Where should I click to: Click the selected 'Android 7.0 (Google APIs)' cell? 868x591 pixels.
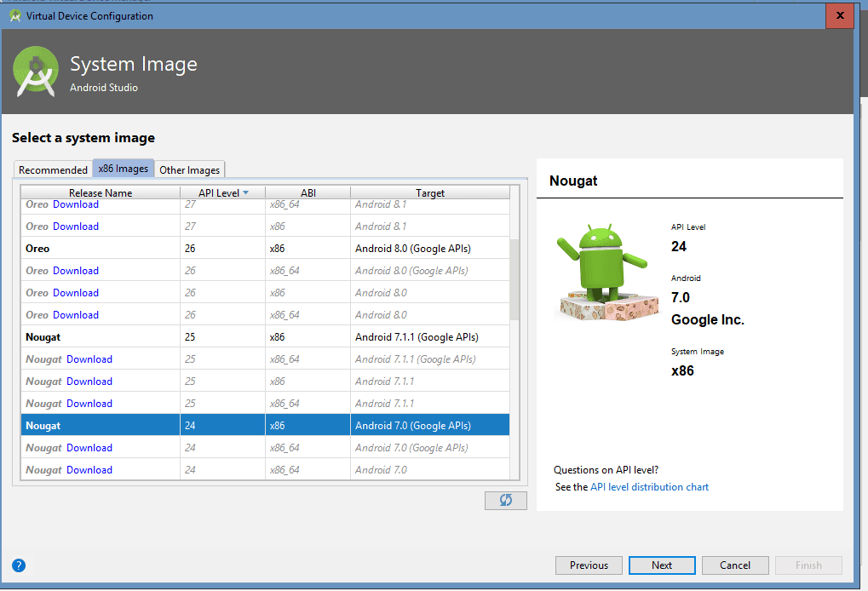[x=413, y=426]
